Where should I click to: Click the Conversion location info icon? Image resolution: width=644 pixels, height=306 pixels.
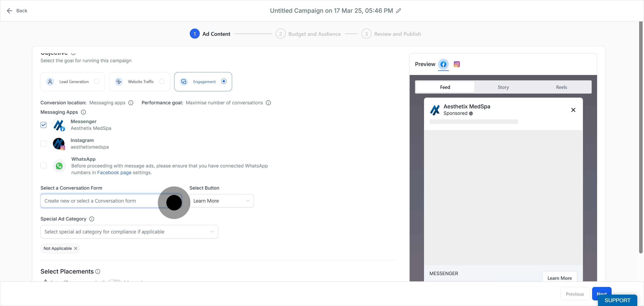click(x=131, y=103)
